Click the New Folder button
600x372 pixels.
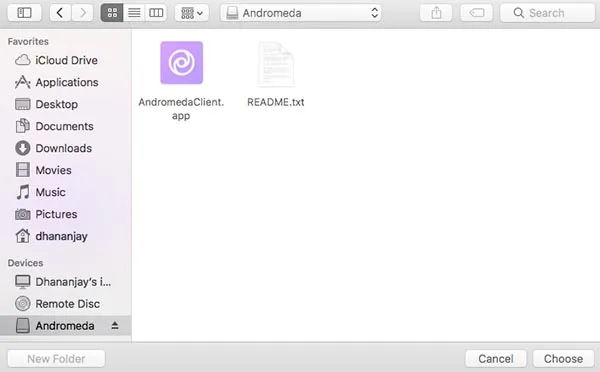56,359
